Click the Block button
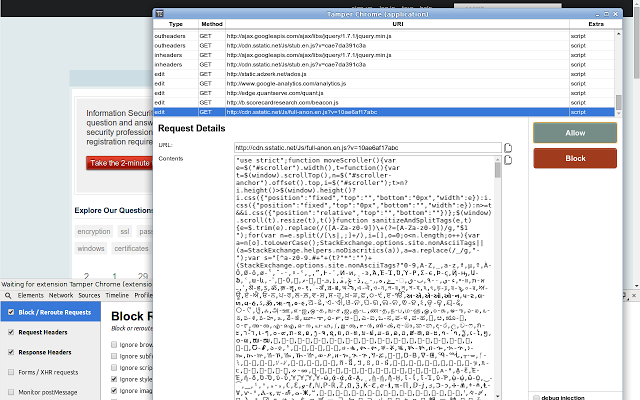 click(x=575, y=158)
